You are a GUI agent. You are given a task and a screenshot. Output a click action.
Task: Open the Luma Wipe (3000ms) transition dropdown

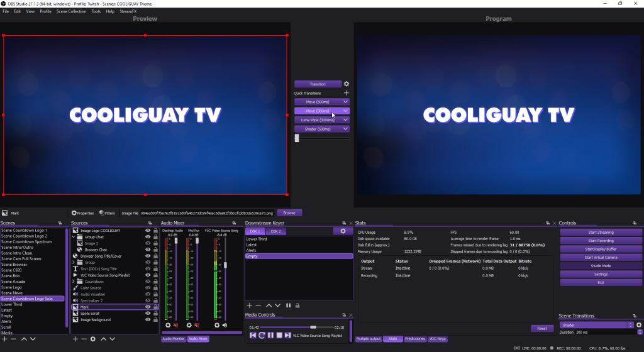[345, 119]
